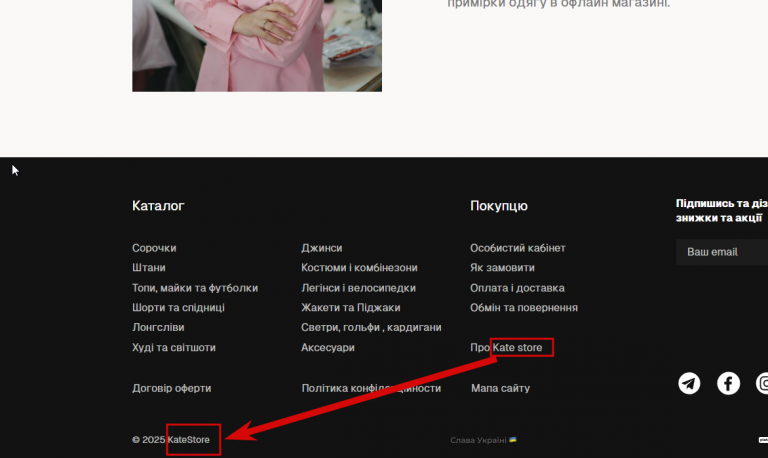Open the Джинси category link
The image size is (768, 458).
tap(322, 248)
